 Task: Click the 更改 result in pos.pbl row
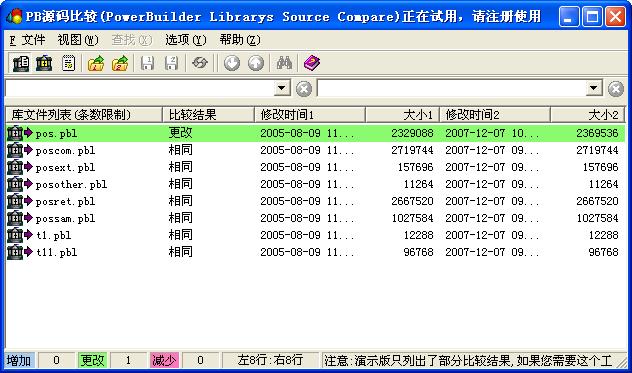pyautogui.click(x=181, y=133)
